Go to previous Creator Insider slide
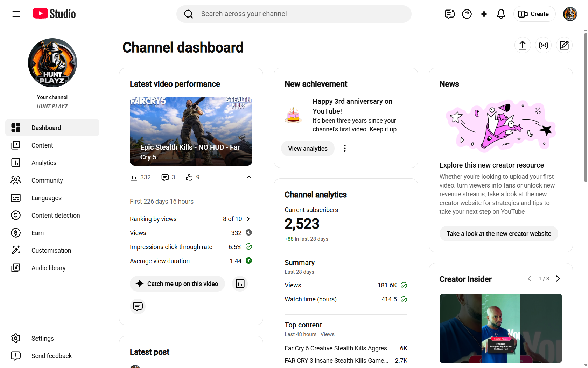 tap(530, 279)
